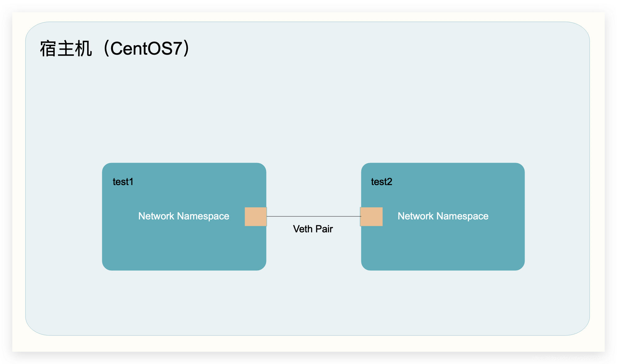This screenshot has height=364, width=617.
Task: Select the test1 label
Action: (123, 182)
